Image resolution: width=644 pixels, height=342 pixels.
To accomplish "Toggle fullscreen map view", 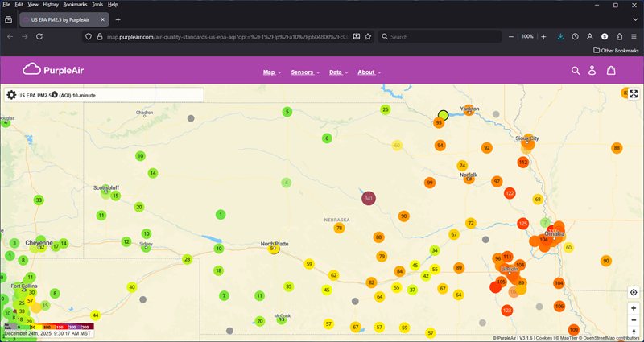I will (634, 94).
